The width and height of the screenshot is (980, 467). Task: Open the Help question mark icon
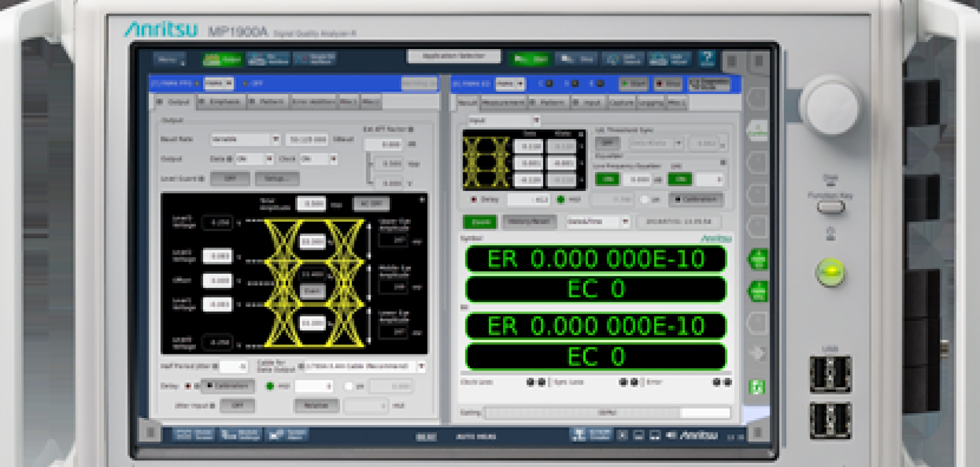click(x=707, y=58)
